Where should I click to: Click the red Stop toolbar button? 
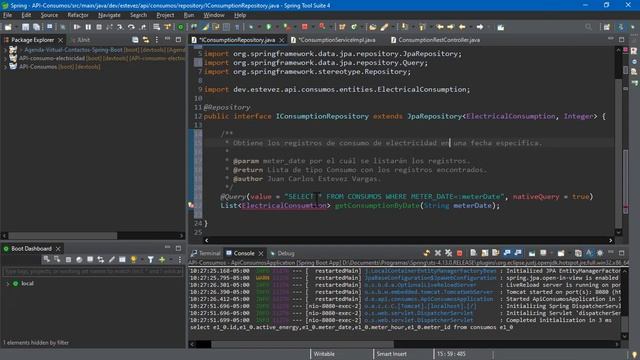click(304, 27)
